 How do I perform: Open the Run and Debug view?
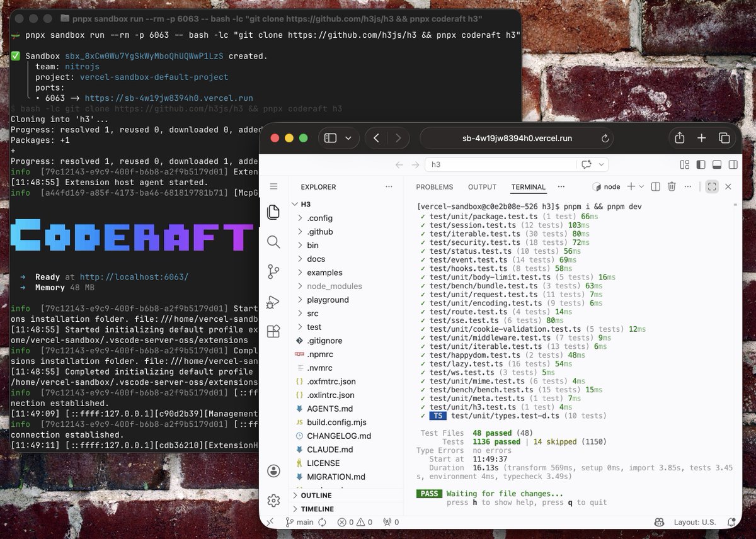tap(273, 302)
